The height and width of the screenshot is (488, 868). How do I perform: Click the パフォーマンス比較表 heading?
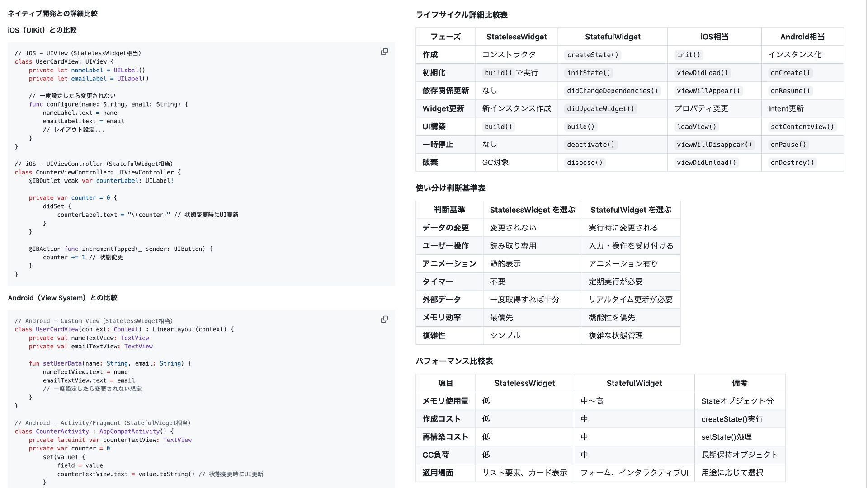click(x=454, y=361)
